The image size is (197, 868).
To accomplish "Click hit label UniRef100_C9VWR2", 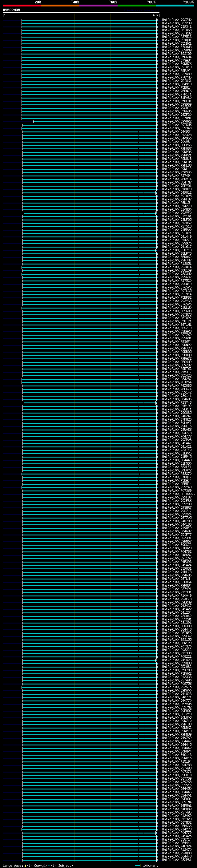I will [x=177, y=121].
